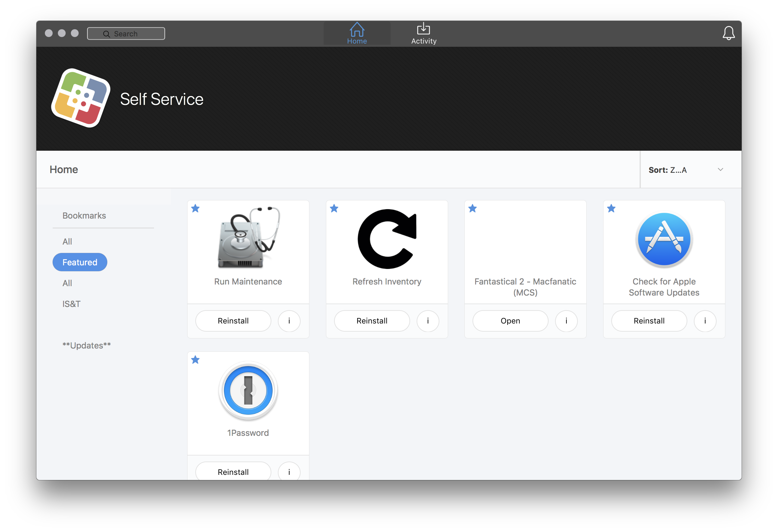This screenshot has width=778, height=532.
Task: Switch to the Activity tab
Action: point(423,33)
